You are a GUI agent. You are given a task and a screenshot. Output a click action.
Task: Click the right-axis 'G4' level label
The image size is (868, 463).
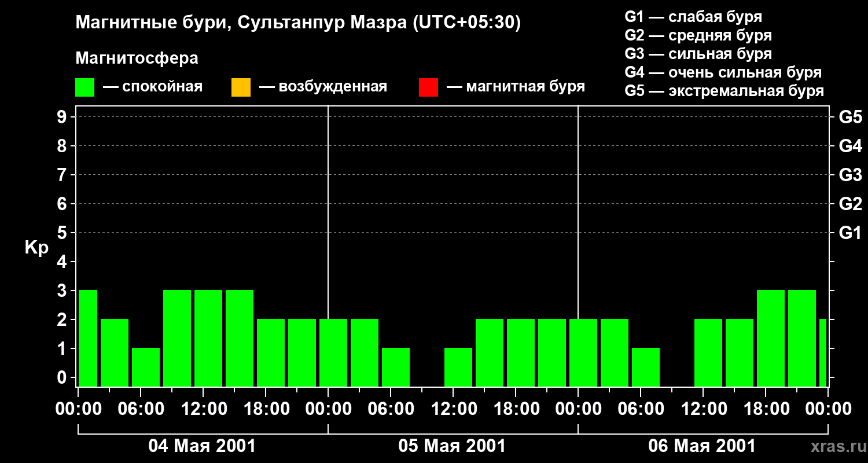coord(850,146)
